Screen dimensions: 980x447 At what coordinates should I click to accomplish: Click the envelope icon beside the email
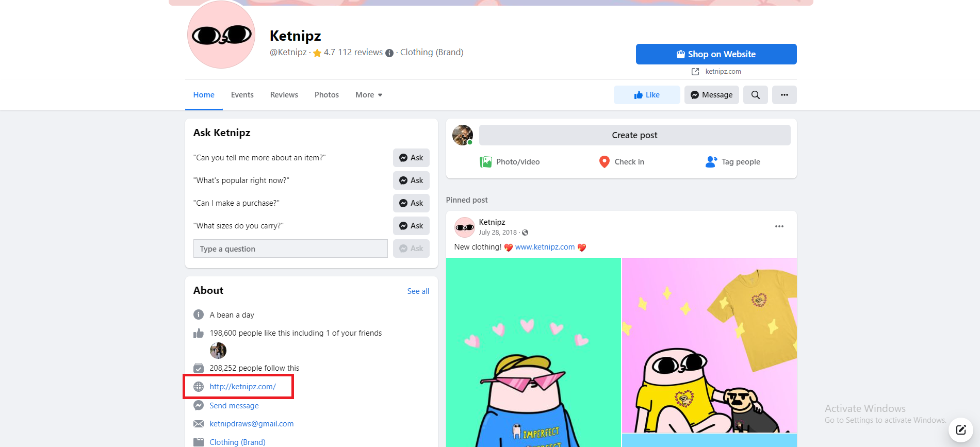pos(199,424)
